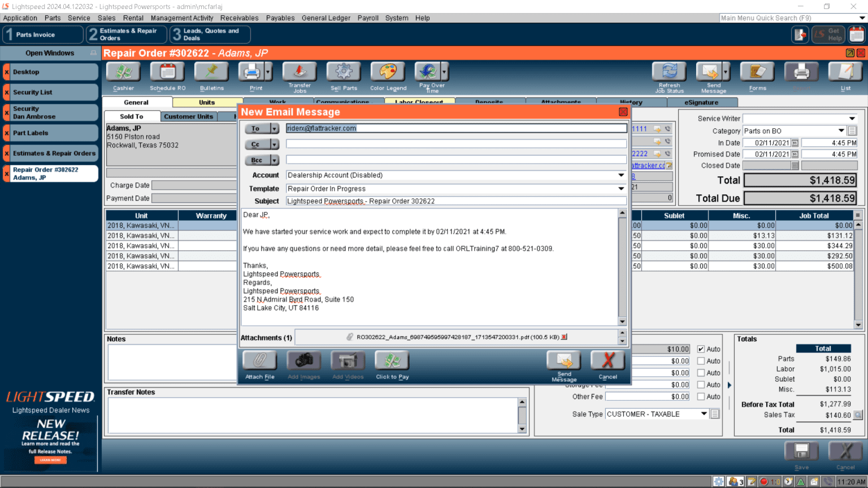868x488 pixels.
Task: Open the Sale Type dropdown
Action: 704,414
